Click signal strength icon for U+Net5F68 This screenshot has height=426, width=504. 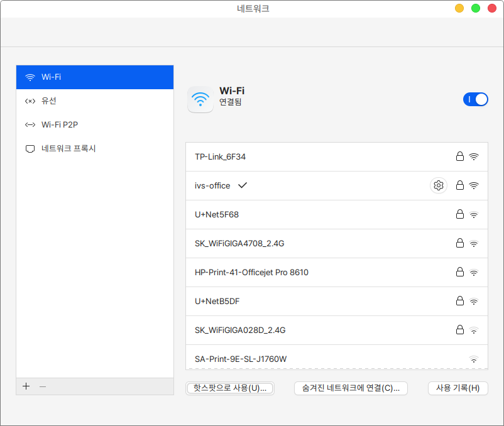click(474, 214)
